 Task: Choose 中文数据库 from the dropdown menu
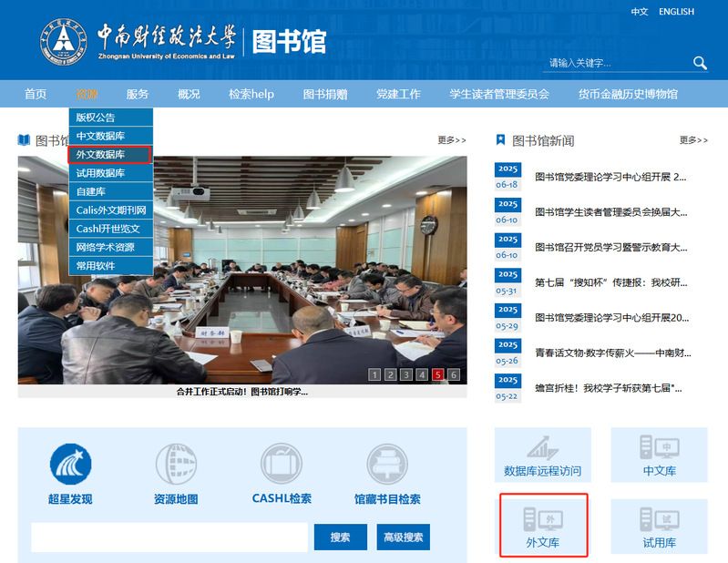point(101,136)
